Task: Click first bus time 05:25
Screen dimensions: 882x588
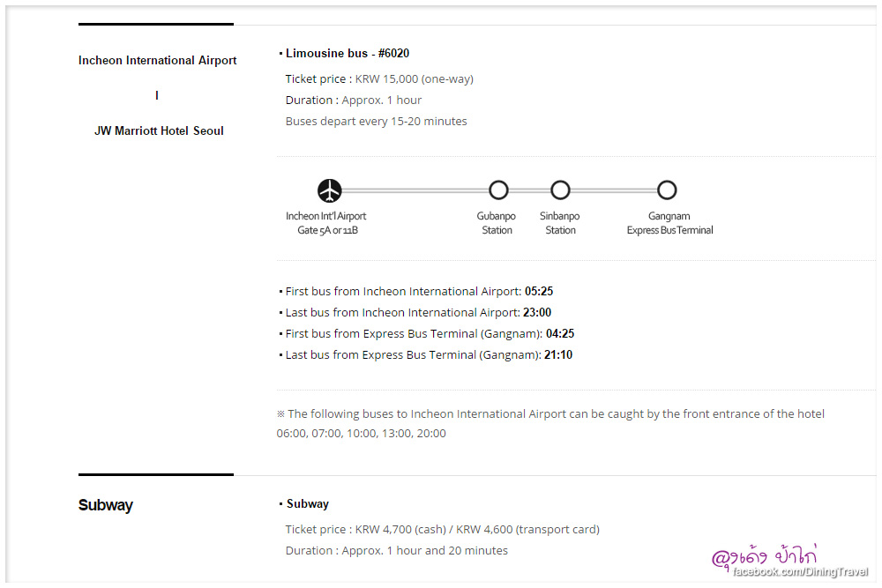Action: [x=539, y=292]
